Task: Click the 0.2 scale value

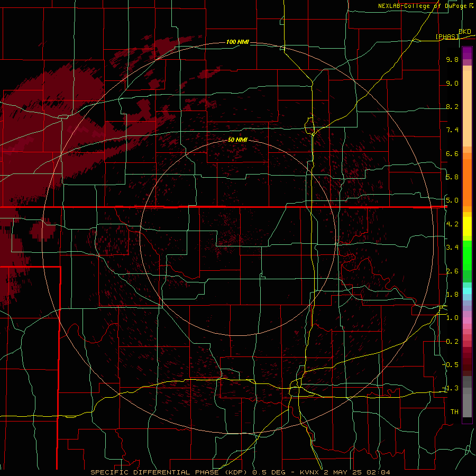Action: tap(452, 342)
